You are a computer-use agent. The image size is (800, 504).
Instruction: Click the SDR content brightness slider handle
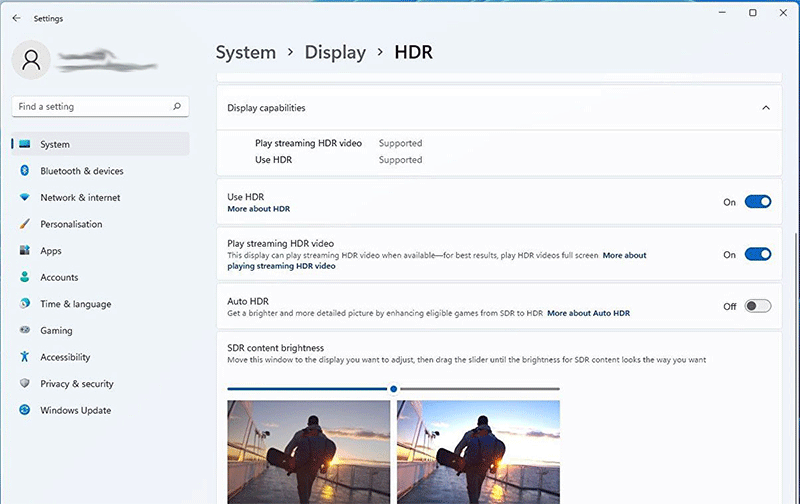click(393, 389)
